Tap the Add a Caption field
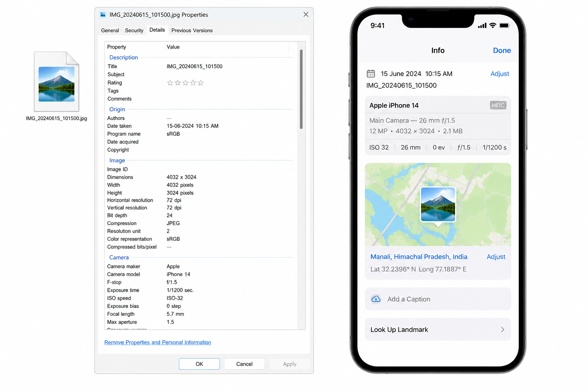Image resolution: width=588 pixels, height=392 pixels. point(438,299)
